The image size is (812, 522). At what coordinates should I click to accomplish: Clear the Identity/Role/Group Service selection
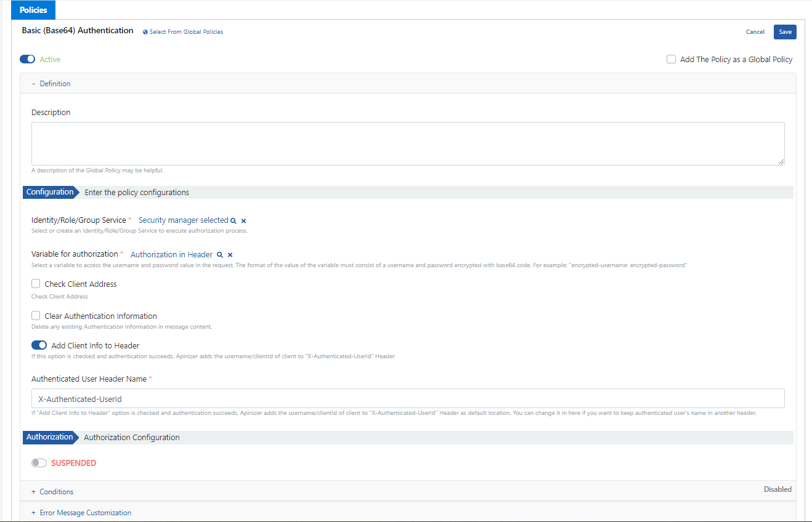coord(244,220)
